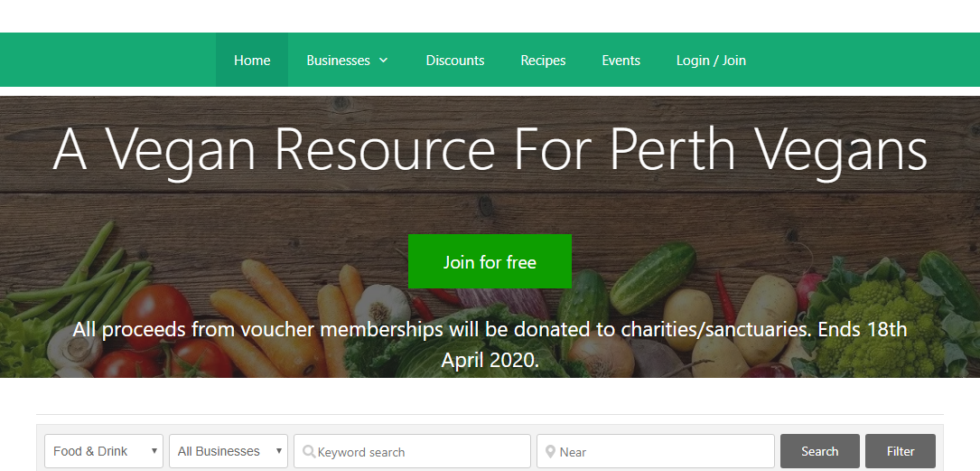Open the Food & Drink dropdown

click(x=104, y=451)
